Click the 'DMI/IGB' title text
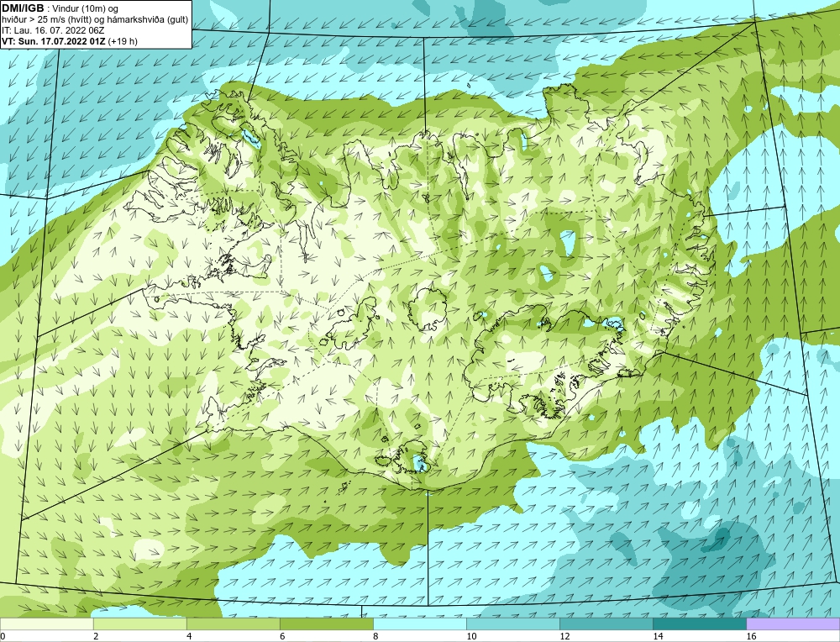 coord(23,8)
